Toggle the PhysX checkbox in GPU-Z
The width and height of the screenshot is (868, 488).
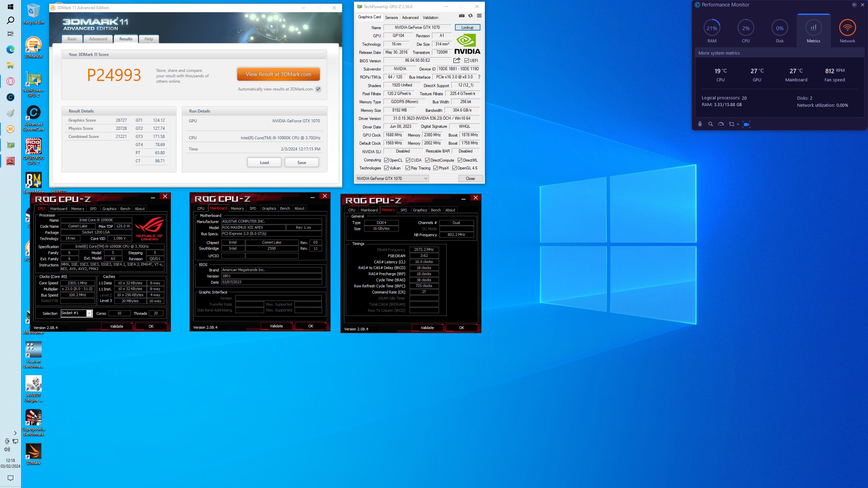[436, 168]
